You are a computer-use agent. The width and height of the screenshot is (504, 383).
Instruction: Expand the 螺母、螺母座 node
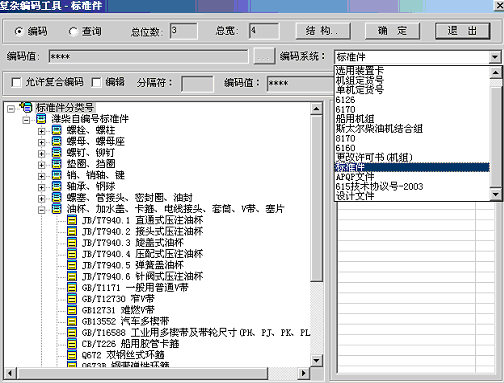[x=41, y=143]
